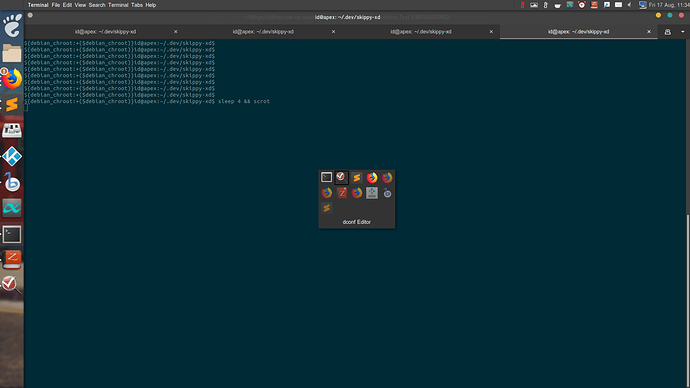Viewport: 690px width, 388px height.
Task: Open the red Z application in the dock
Action: 12,259
